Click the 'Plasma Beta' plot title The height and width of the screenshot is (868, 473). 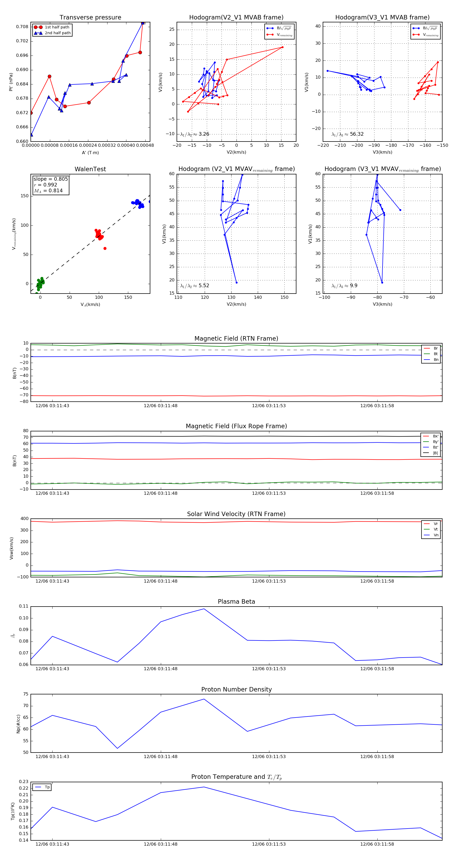pyautogui.click(x=236, y=602)
